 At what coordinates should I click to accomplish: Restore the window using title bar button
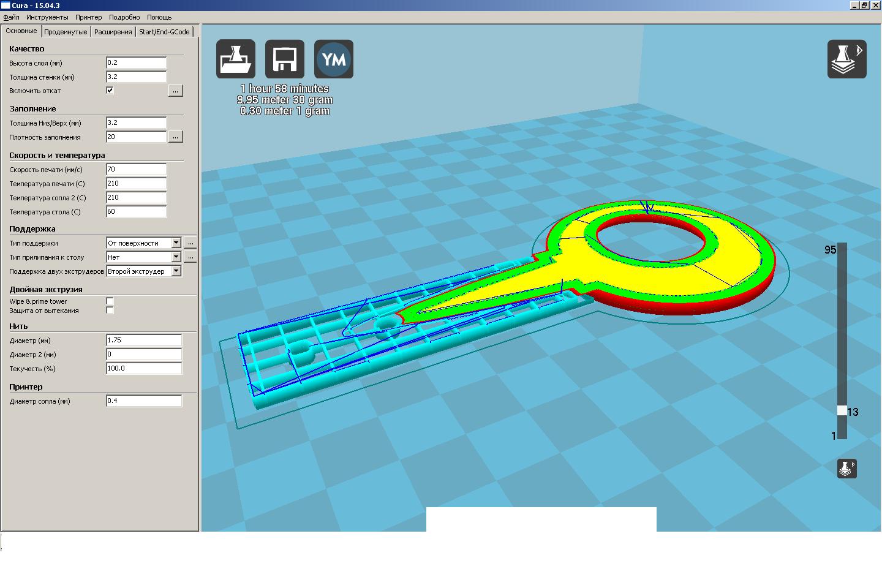[864, 6]
